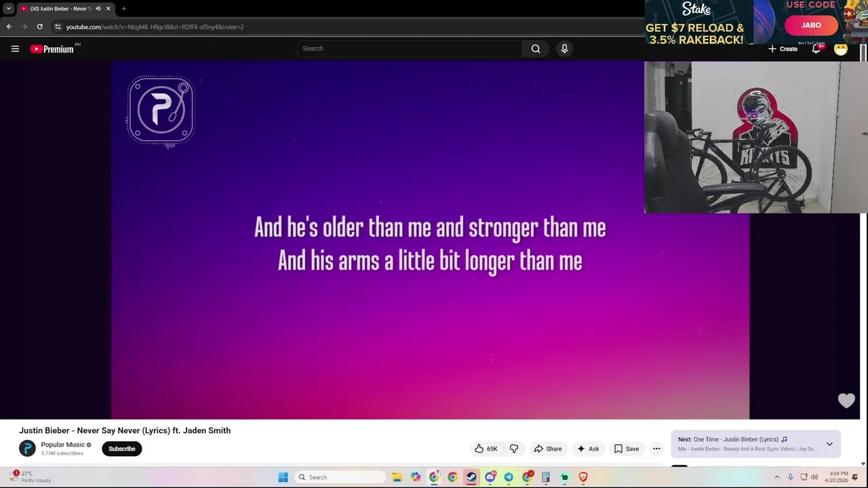Image resolution: width=868 pixels, height=488 pixels.
Task: Open Discord from the taskbar
Action: pos(490,477)
